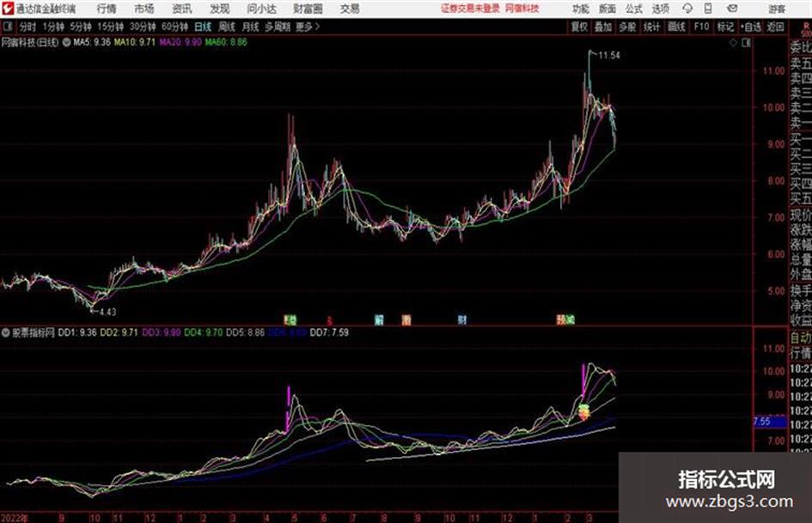Switch to 5分钟 period
812x523 pixels.
tap(81, 27)
